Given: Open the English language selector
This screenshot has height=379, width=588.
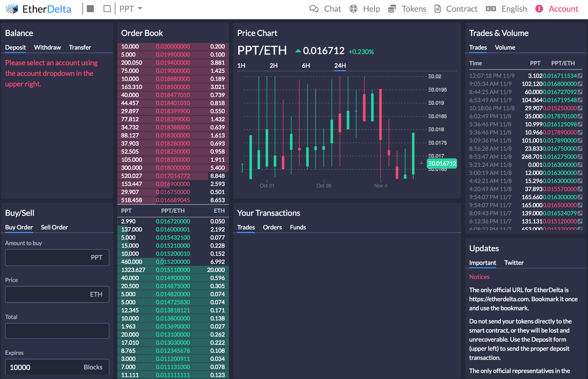Looking at the screenshot, I should tap(514, 9).
